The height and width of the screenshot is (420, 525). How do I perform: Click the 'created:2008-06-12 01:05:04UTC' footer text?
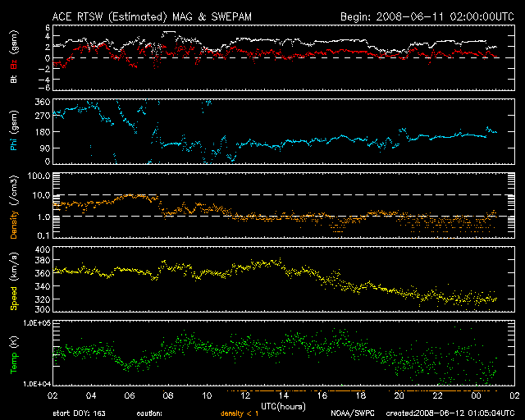coord(450,413)
